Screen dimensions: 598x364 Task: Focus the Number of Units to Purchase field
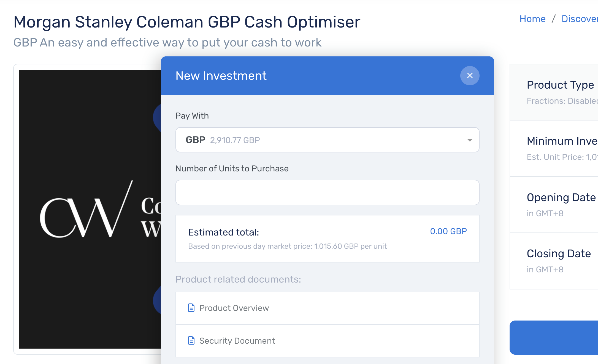pyautogui.click(x=327, y=192)
